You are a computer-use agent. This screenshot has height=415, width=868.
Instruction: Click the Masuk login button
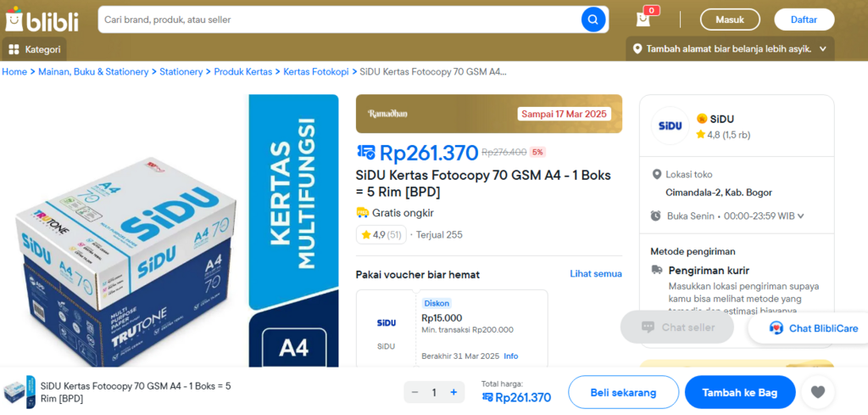730,20
